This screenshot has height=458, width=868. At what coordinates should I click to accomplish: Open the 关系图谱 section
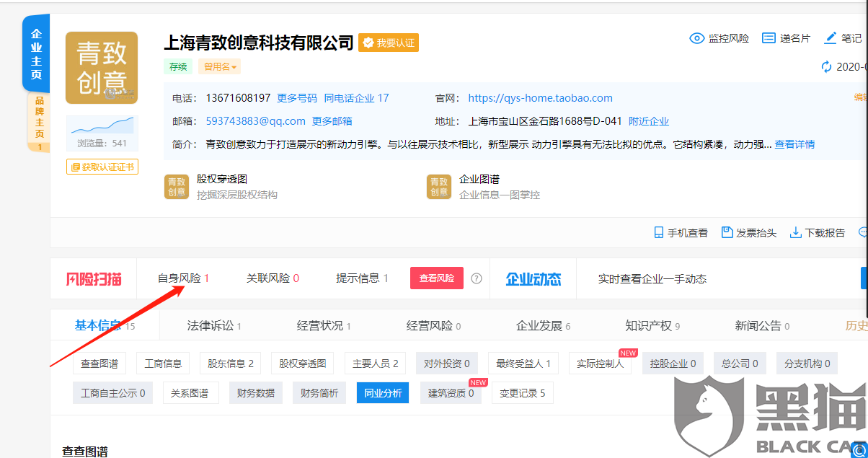tap(190, 393)
